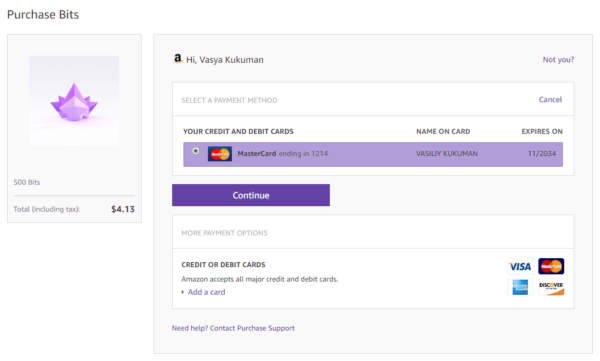The width and height of the screenshot is (600, 361).
Task: Click Need help? Contact Purchase Support
Action: [x=233, y=328]
